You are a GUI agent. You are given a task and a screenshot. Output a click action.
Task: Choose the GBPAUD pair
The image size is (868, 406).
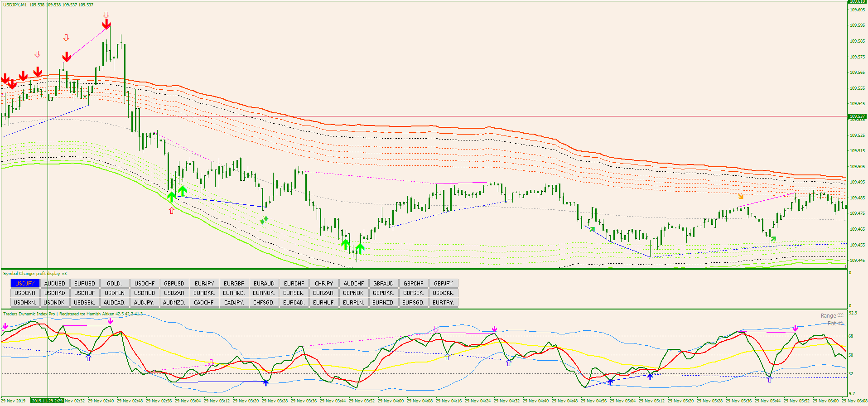(384, 283)
